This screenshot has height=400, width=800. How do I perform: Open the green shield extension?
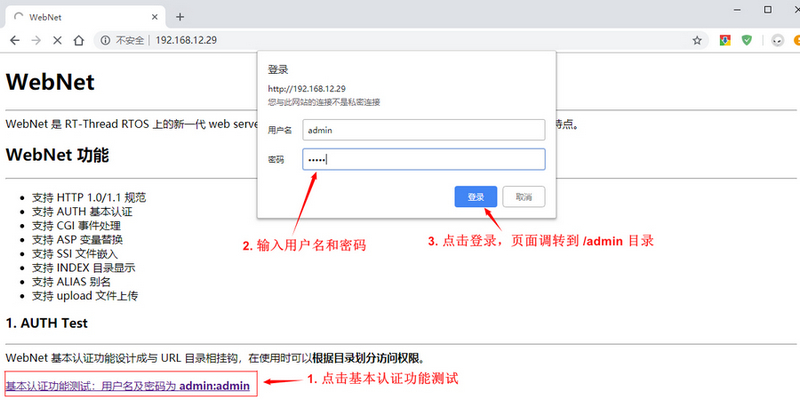pyautogui.click(x=747, y=40)
